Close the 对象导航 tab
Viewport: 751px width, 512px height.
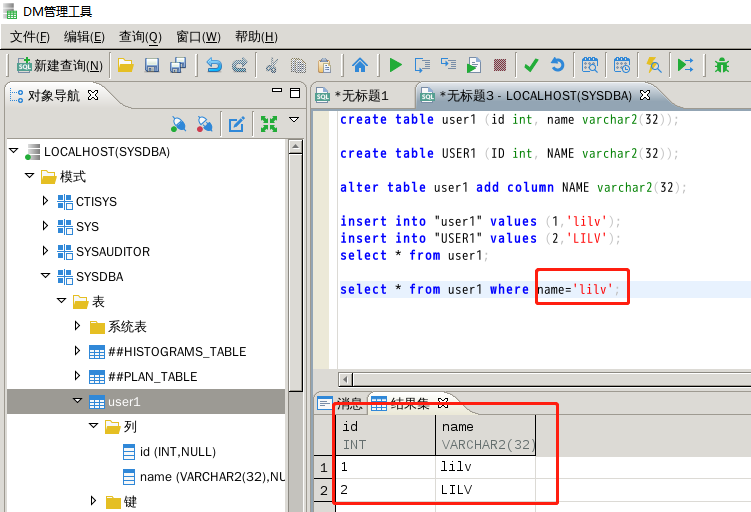93,95
